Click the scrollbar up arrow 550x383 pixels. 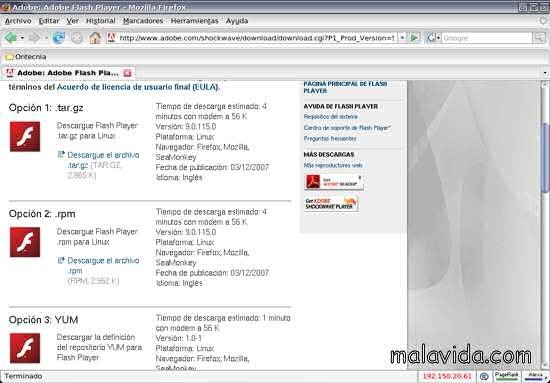545,84
